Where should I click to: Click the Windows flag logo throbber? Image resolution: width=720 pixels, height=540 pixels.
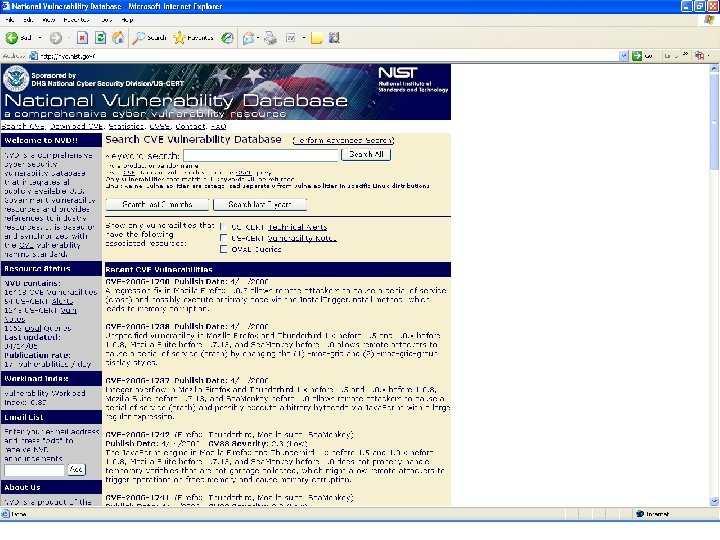709,20
